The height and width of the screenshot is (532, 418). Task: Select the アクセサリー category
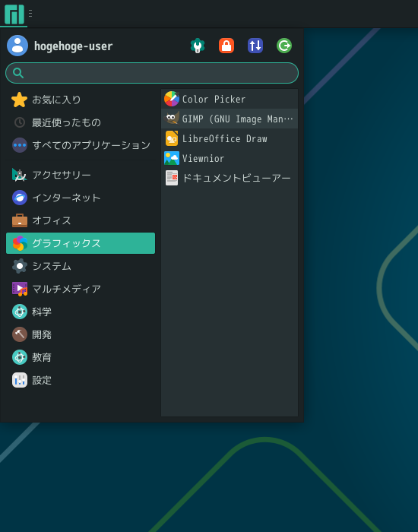click(x=81, y=175)
